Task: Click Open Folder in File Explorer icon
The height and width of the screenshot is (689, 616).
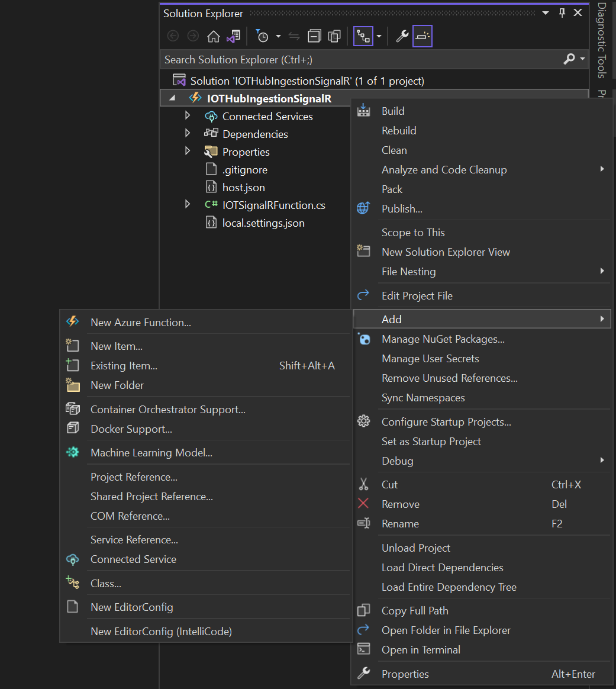Action: [363, 629]
